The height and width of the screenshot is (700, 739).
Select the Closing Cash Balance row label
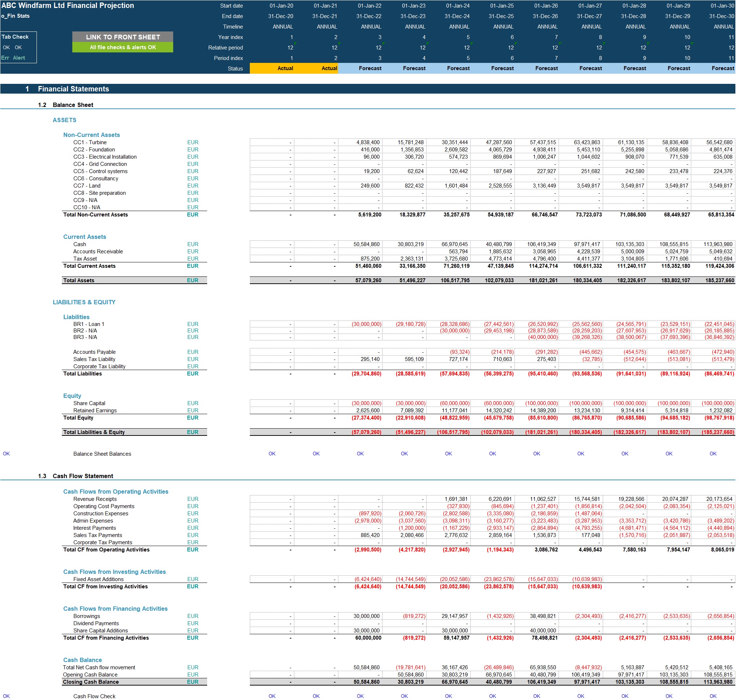point(91,682)
